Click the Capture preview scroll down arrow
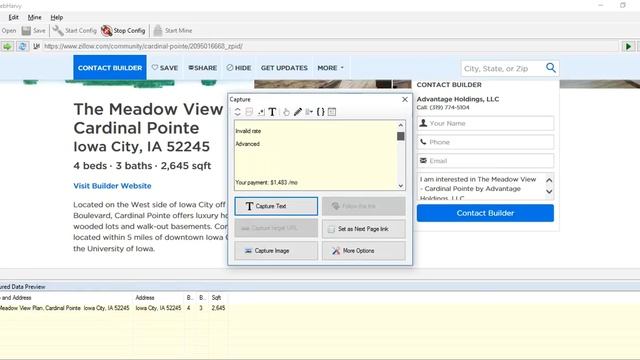Image resolution: width=640 pixels, height=360 pixels. coord(401,186)
